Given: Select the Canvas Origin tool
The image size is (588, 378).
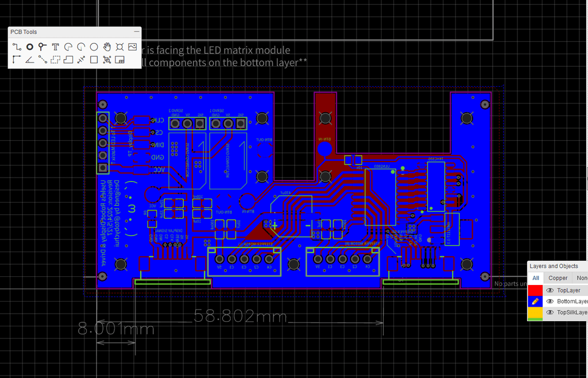Looking at the screenshot, I should (17, 60).
